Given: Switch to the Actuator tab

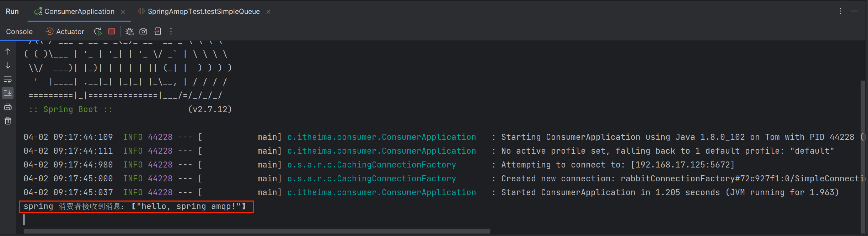Looking at the screenshot, I should (65, 32).
